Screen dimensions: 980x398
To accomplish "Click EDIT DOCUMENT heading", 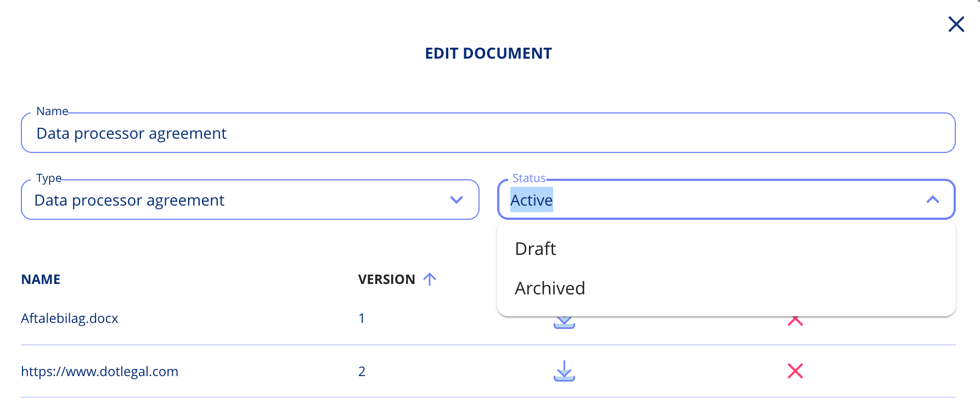I will coord(488,53).
